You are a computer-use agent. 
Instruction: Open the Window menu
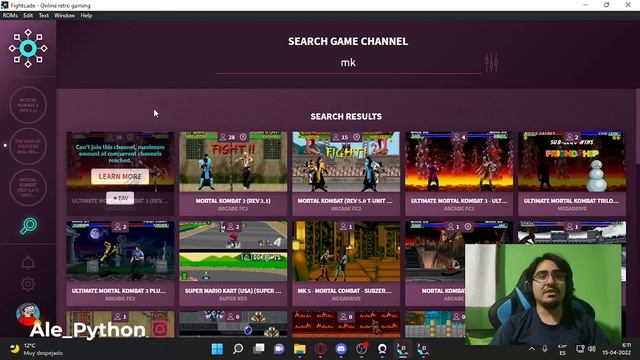64,16
